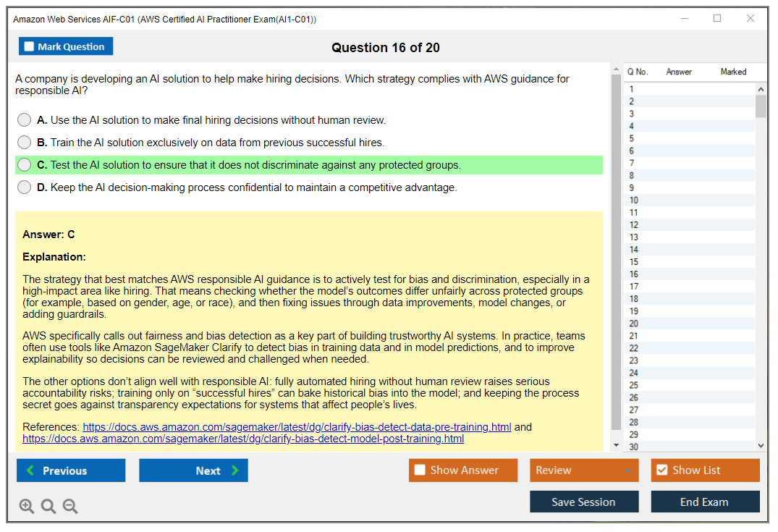This screenshot has width=778, height=532.
Task: Click the plain magnifier search icon
Action: pyautogui.click(x=48, y=506)
